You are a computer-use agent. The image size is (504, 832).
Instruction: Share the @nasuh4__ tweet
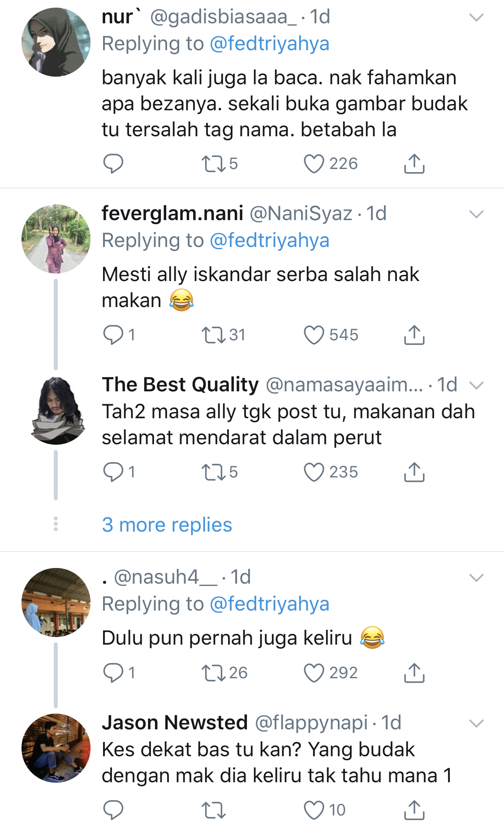pos(414,673)
